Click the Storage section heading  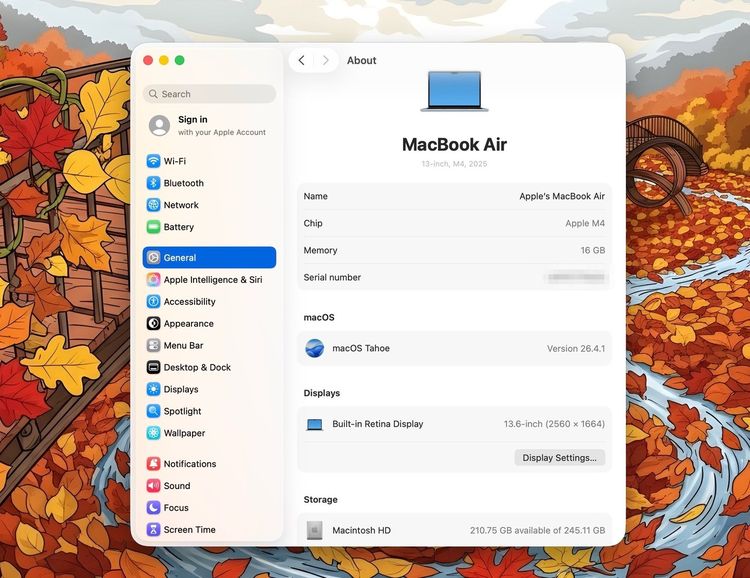pyautogui.click(x=320, y=500)
